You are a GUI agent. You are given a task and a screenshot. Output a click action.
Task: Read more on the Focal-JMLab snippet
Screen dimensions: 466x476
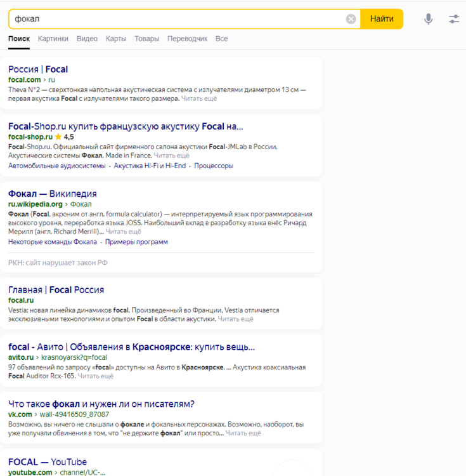pos(171,155)
